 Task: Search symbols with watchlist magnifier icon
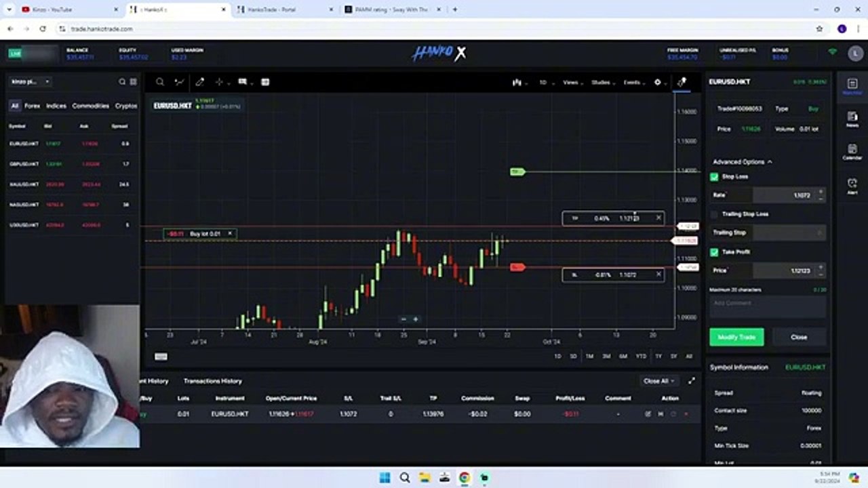coord(122,81)
